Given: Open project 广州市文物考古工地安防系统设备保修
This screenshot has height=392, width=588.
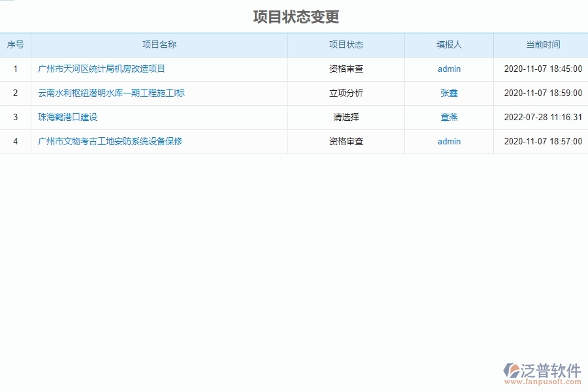Looking at the screenshot, I should pos(110,141).
